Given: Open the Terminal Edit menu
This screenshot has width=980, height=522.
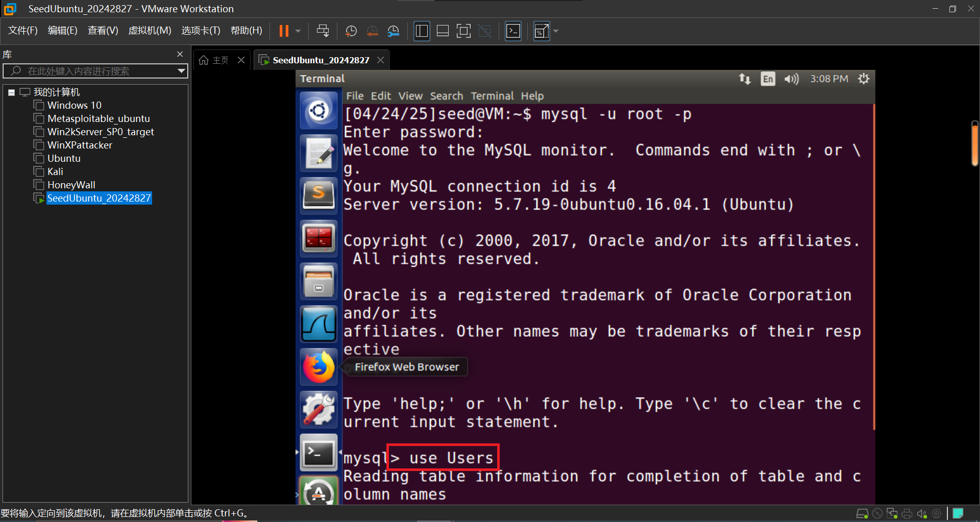Looking at the screenshot, I should tap(381, 96).
